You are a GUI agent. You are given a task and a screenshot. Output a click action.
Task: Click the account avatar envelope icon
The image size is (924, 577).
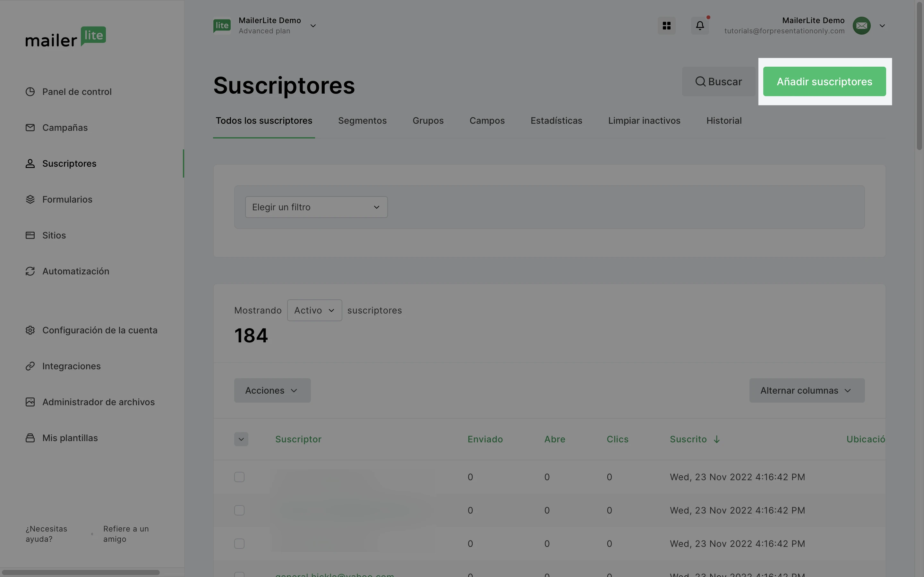[861, 26]
